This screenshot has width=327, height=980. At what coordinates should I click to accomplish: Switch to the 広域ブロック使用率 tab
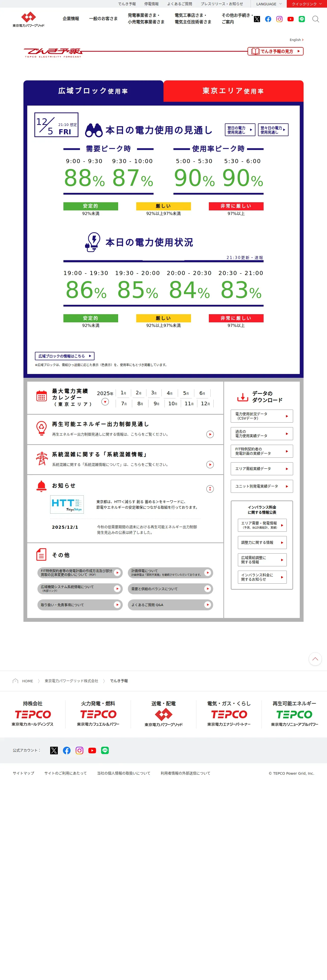93,91
